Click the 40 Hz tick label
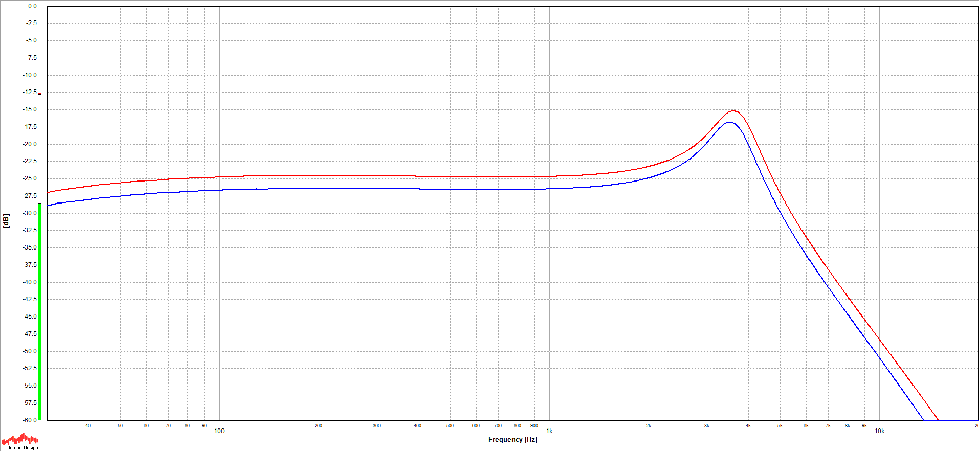The height and width of the screenshot is (452, 980). point(88,426)
